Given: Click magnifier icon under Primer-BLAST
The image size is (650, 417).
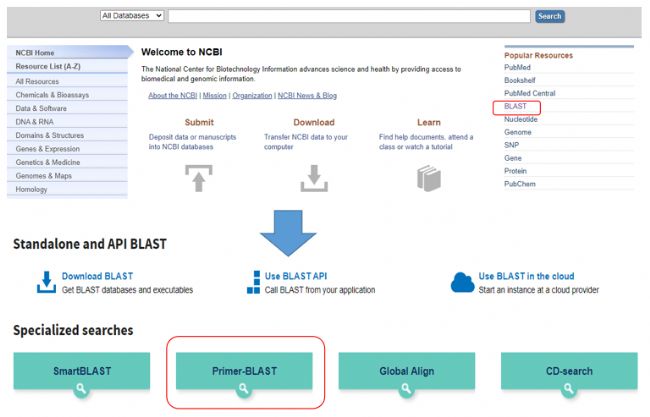Looking at the screenshot, I should point(244,389).
